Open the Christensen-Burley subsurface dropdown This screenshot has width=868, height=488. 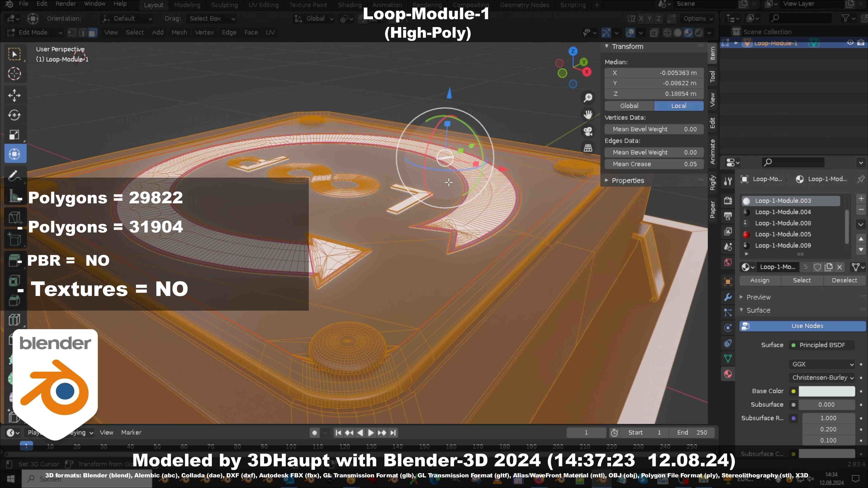pos(821,378)
